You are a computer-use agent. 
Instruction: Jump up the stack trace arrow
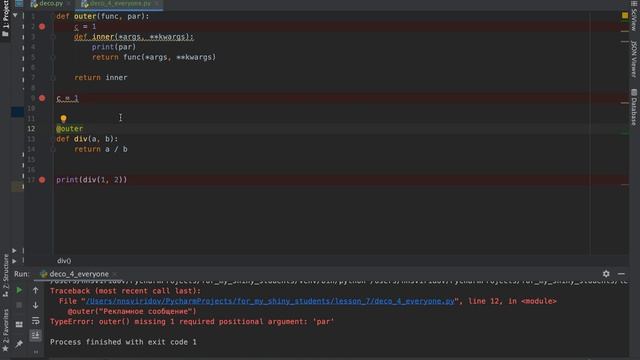36,290
